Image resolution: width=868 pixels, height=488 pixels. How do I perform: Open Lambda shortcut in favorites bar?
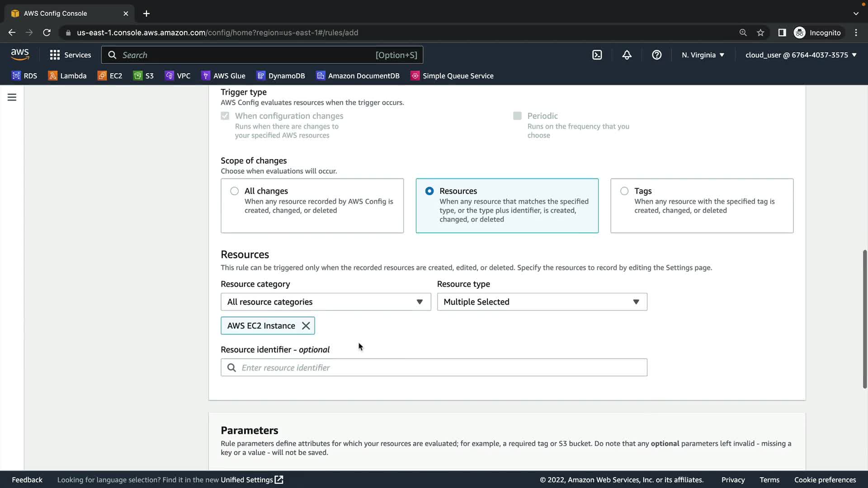tap(67, 76)
